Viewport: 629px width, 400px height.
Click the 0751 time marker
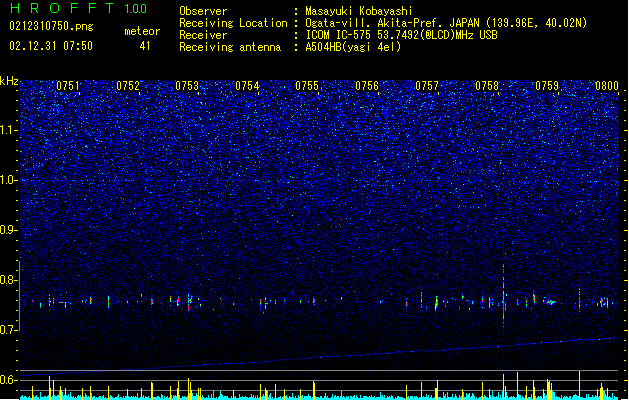(68, 86)
